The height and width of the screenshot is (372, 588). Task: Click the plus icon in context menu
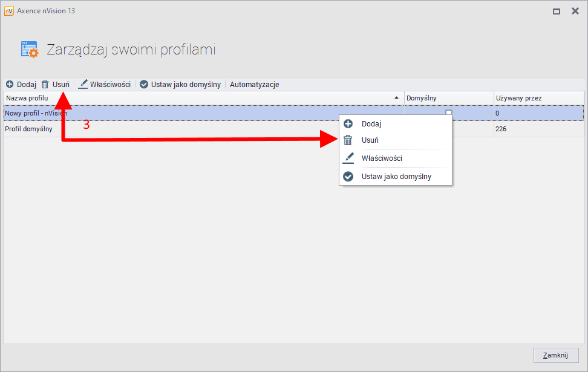coord(348,124)
